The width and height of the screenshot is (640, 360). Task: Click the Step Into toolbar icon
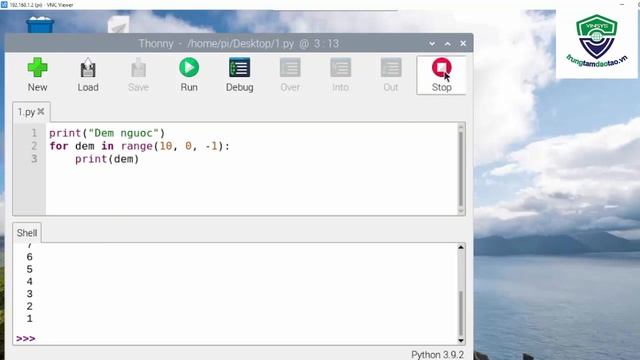coord(340,75)
